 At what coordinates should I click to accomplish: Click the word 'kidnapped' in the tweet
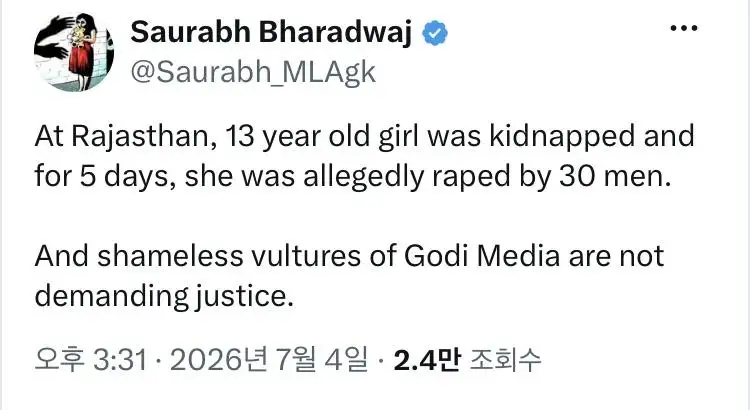tap(562, 137)
